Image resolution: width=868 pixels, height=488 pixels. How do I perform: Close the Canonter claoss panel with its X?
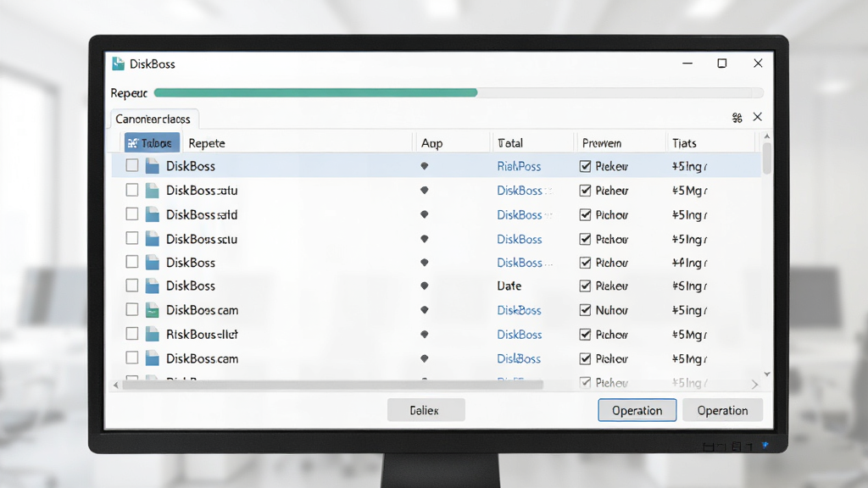757,117
